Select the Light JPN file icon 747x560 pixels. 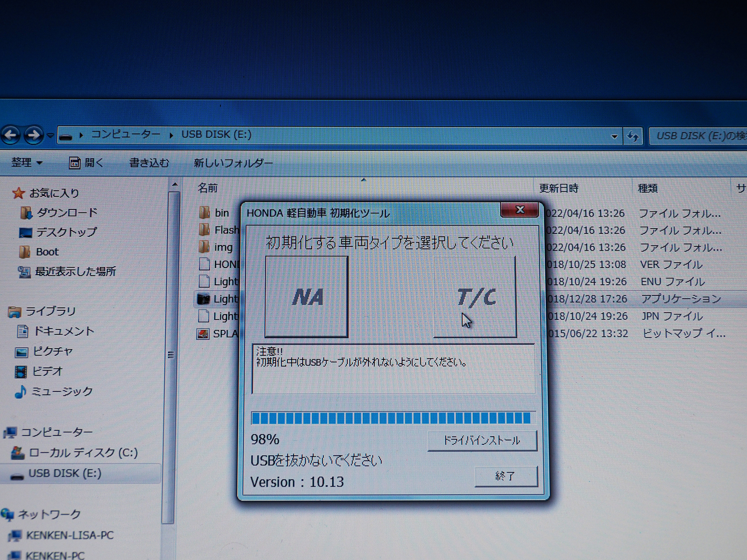pos(204,316)
